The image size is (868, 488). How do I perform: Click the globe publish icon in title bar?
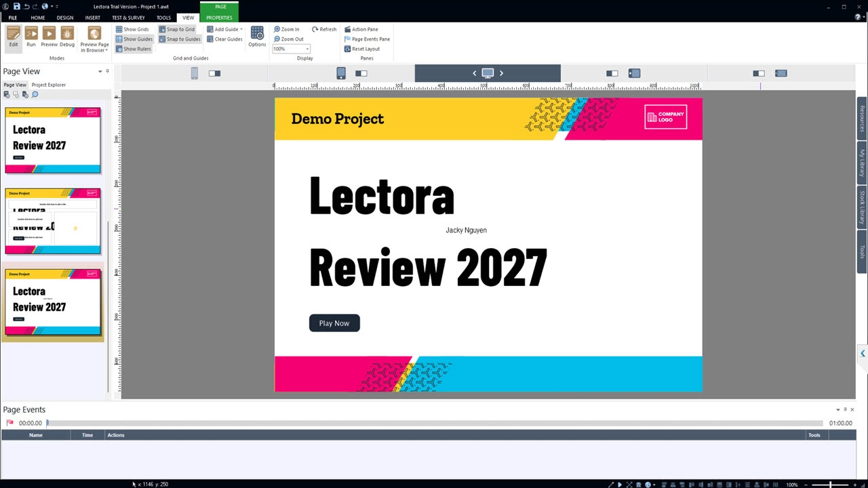(x=45, y=6)
